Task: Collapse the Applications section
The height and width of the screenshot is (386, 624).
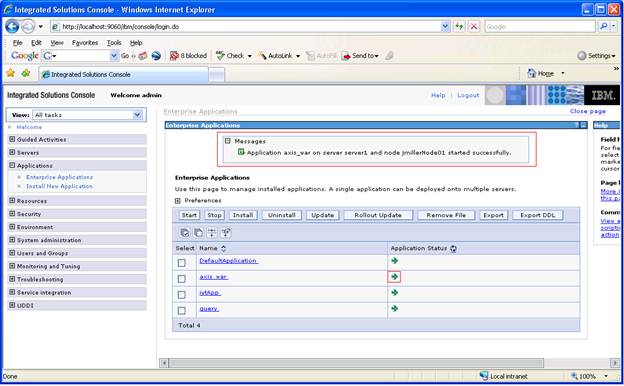Action: pyautogui.click(x=12, y=165)
